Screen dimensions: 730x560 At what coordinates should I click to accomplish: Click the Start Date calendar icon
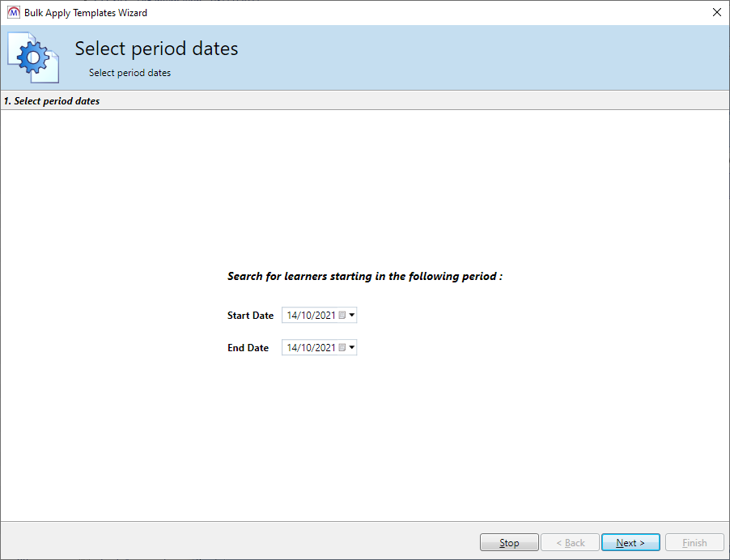pyautogui.click(x=342, y=316)
